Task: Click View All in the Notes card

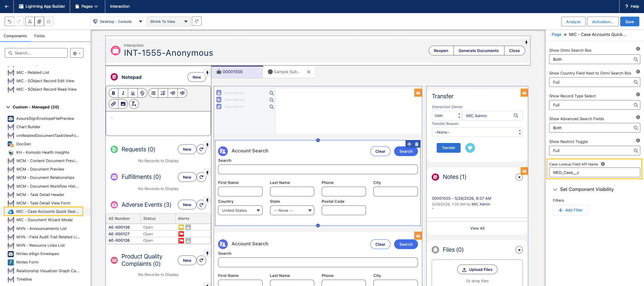Action: click(477, 228)
